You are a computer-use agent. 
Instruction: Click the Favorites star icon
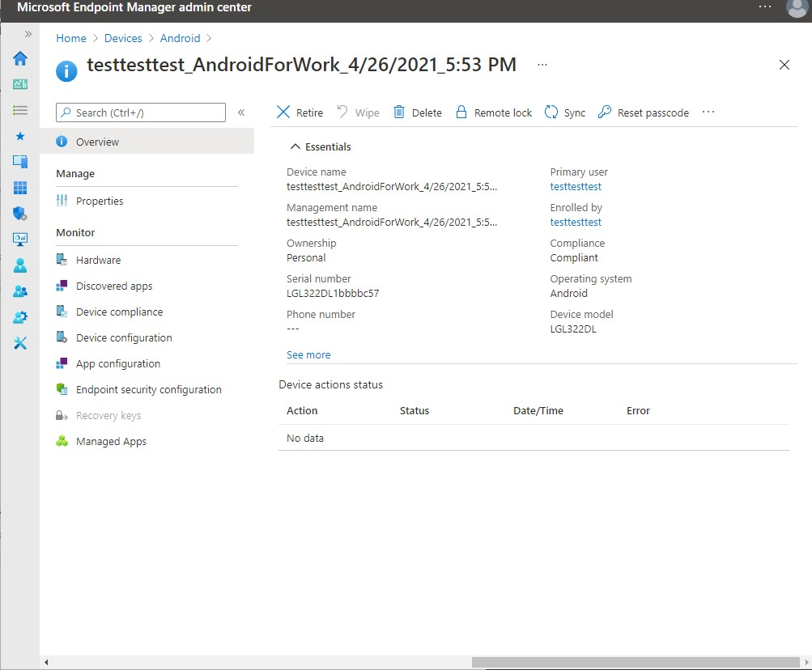tap(20, 136)
